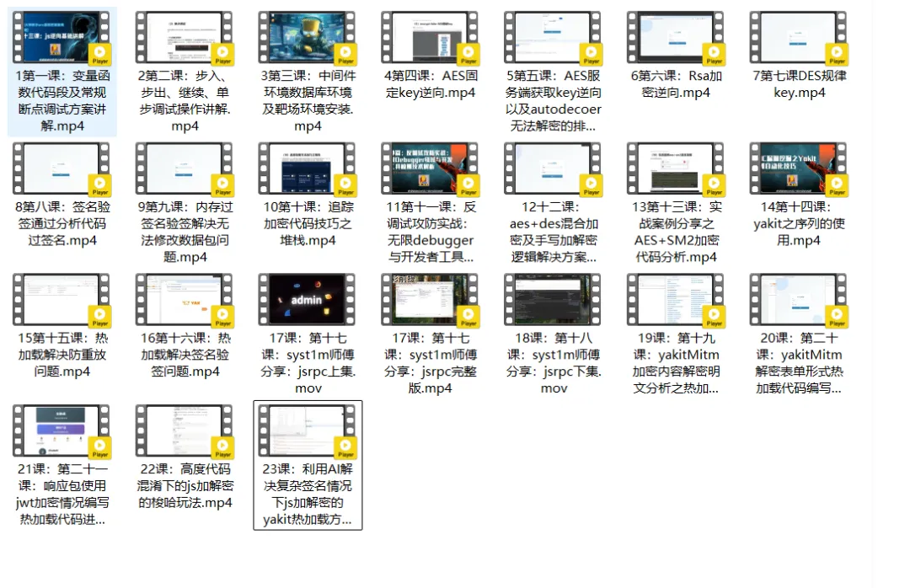Click the 8第八课 签名验签 video file icon
The image size is (910, 588).
pyautogui.click(x=62, y=169)
